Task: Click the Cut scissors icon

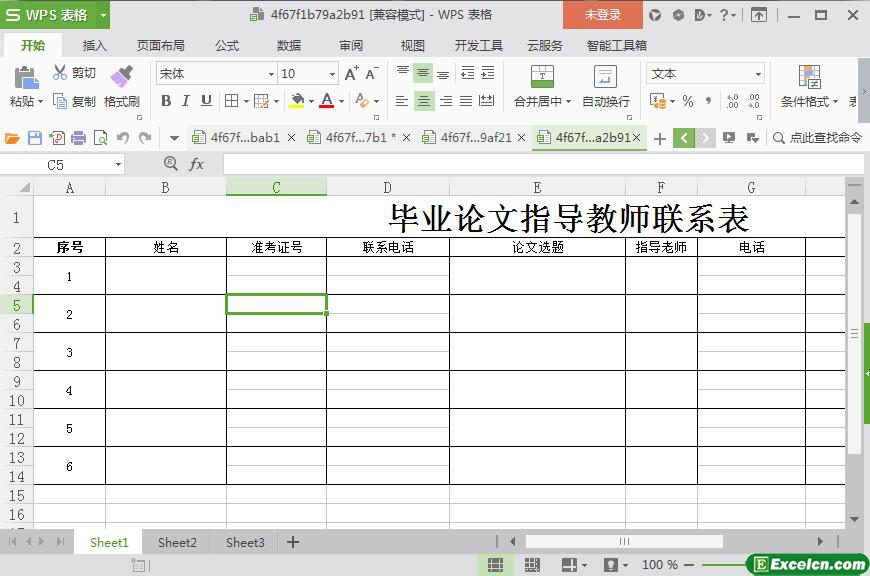Action: [x=60, y=73]
